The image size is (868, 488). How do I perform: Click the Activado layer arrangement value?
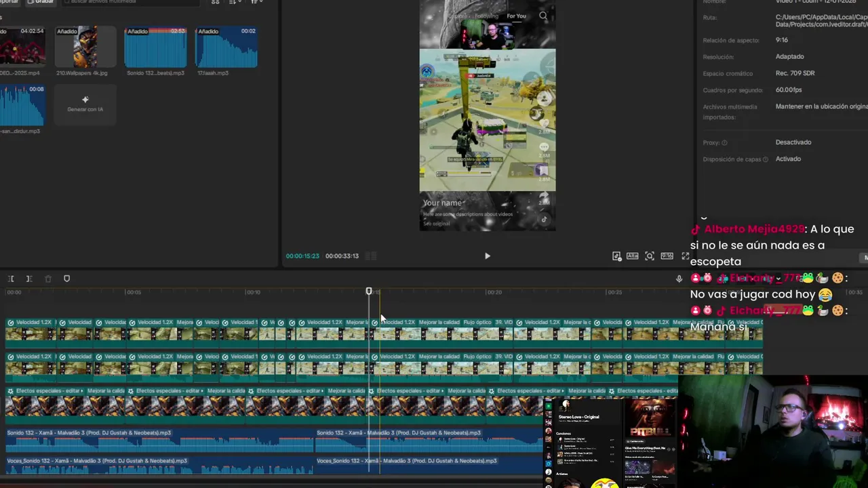(x=788, y=159)
